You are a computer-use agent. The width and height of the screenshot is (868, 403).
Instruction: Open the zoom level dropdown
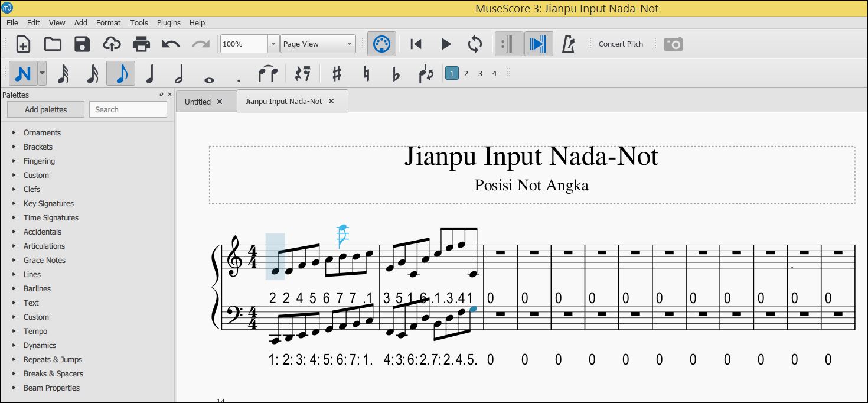(x=272, y=44)
